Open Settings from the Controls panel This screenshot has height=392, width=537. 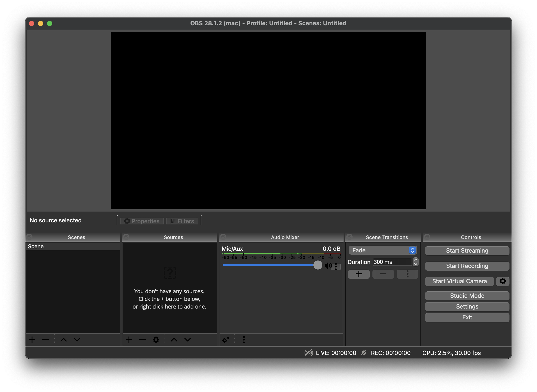coord(467,307)
